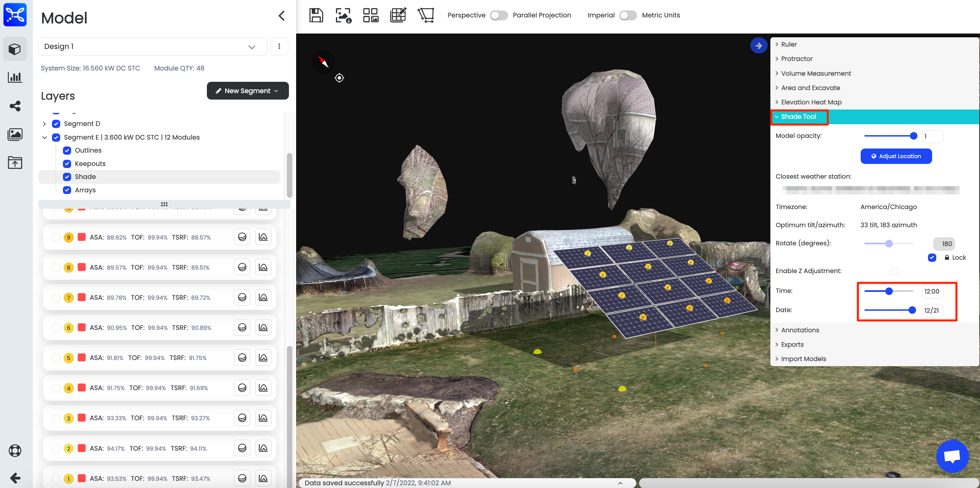
Task: Click the Date value field 12/21
Action: pyautogui.click(x=933, y=310)
